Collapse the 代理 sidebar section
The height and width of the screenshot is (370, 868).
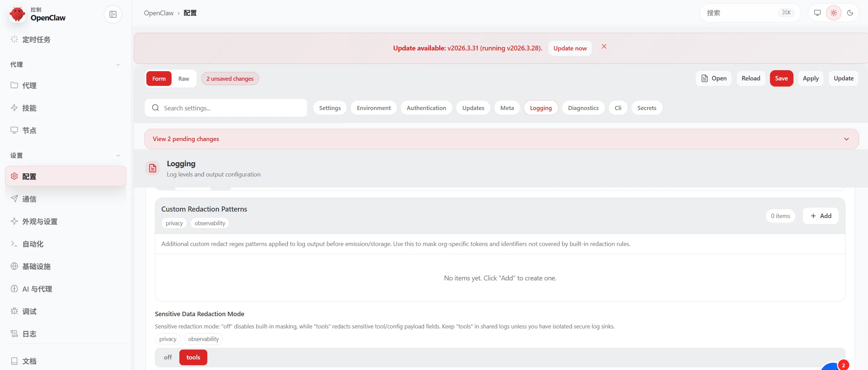pos(118,65)
